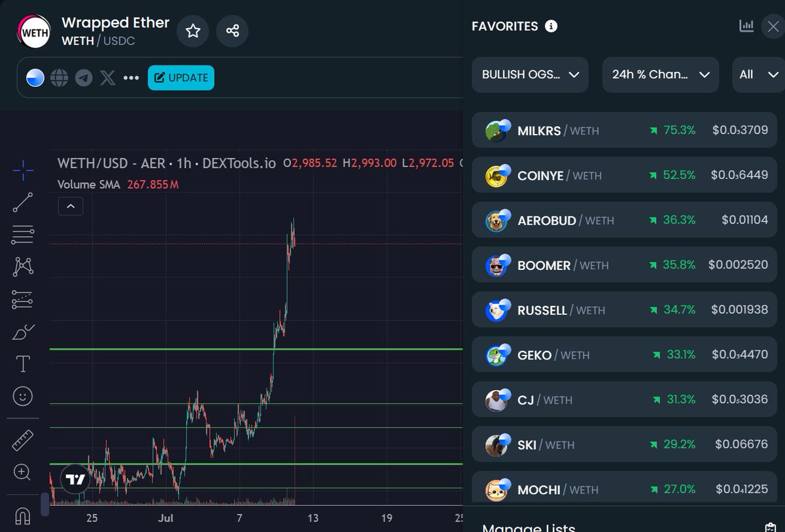785x532 pixels.
Task: Select the brush drawing tool
Action: tap(23, 332)
